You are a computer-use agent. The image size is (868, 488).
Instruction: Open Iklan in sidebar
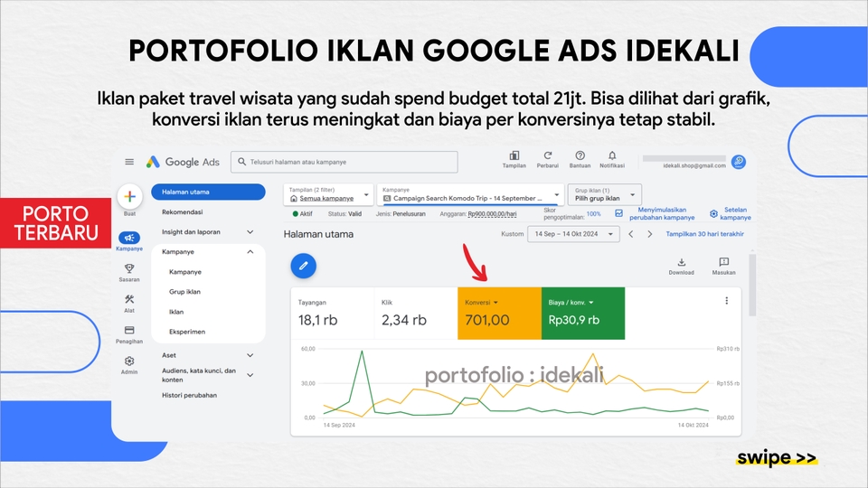point(176,312)
